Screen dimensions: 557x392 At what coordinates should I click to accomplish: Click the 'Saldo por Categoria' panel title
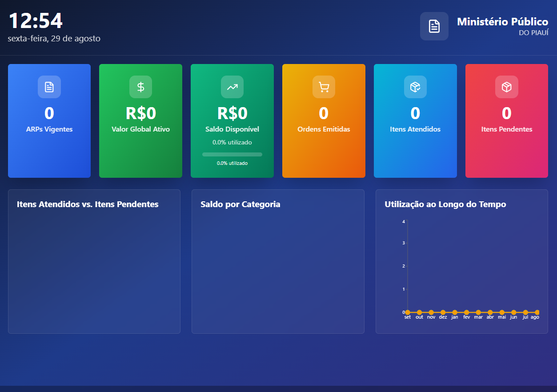pyautogui.click(x=240, y=204)
